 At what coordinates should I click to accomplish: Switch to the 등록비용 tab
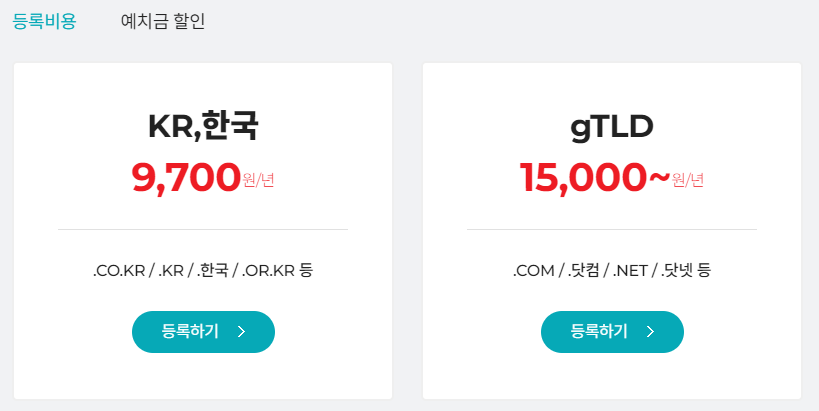coord(44,21)
